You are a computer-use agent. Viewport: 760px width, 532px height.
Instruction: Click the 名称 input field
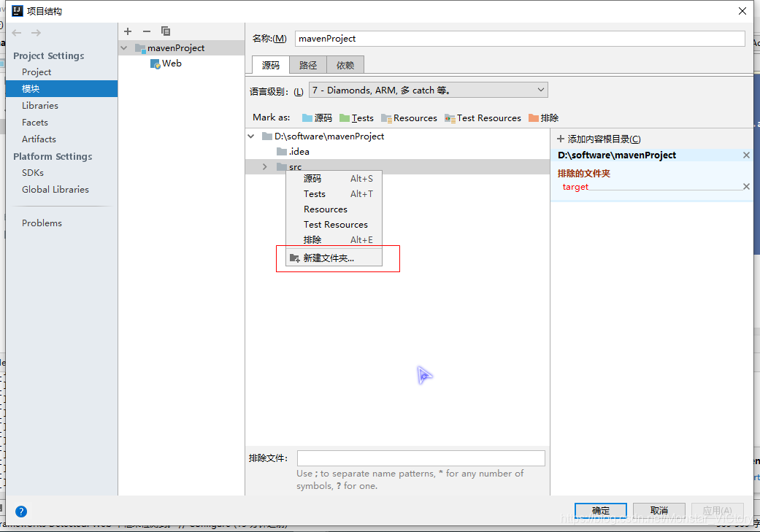pyautogui.click(x=520, y=39)
